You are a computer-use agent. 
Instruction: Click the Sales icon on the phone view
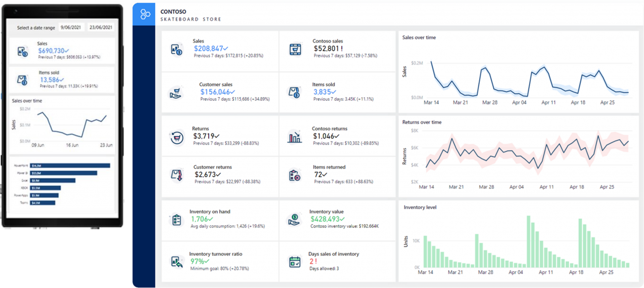[22, 52]
